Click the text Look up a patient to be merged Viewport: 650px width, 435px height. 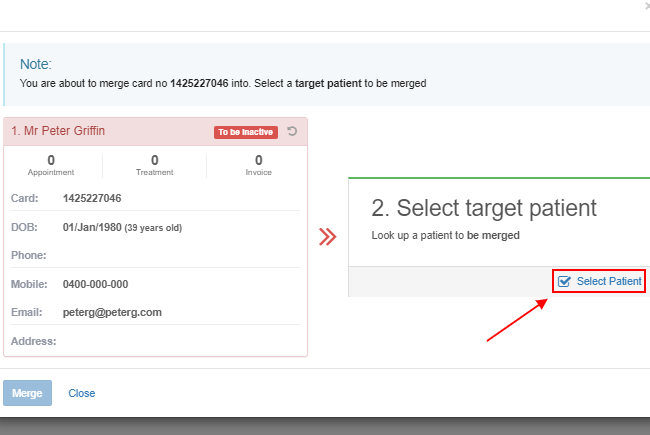click(x=445, y=235)
